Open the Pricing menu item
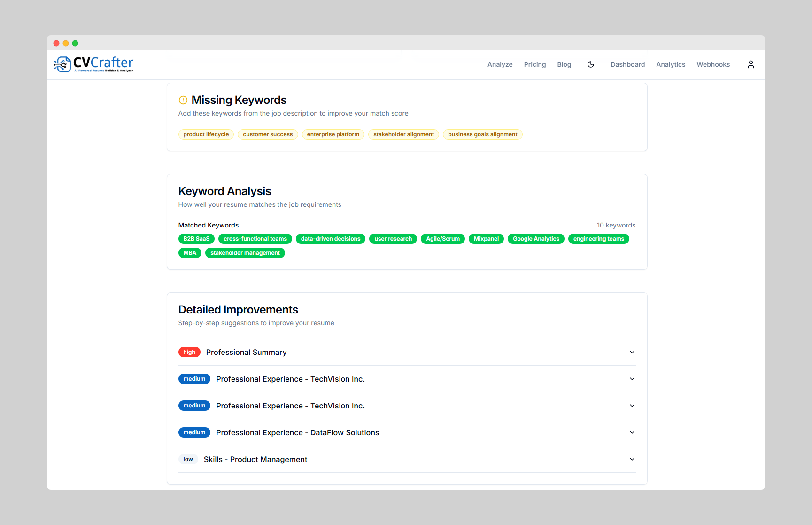This screenshot has height=525, width=812. [535, 64]
